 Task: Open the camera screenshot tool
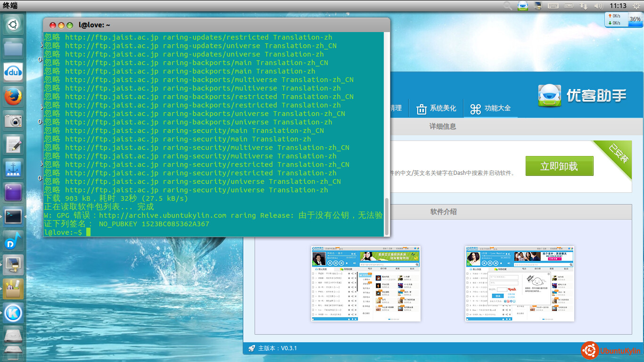[14, 120]
